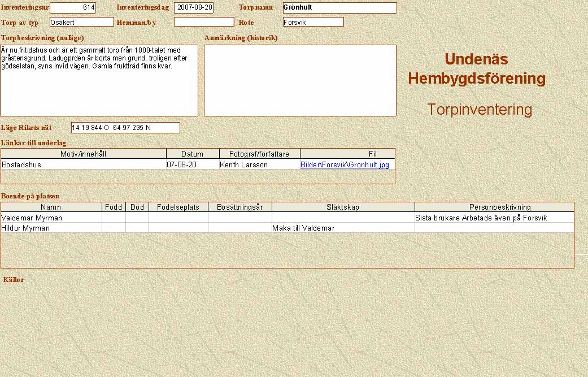Click the empty Hemman/by field
The height and width of the screenshot is (377, 588).
pos(203,22)
